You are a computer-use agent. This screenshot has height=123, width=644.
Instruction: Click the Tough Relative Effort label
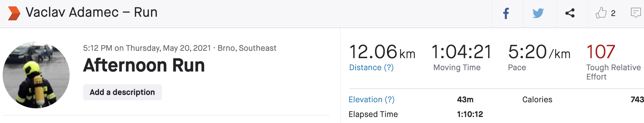pyautogui.click(x=614, y=72)
